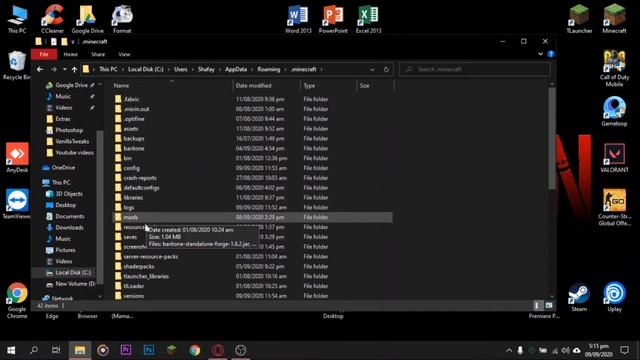
Task: Open Windows Start menu
Action: [x=11, y=350]
